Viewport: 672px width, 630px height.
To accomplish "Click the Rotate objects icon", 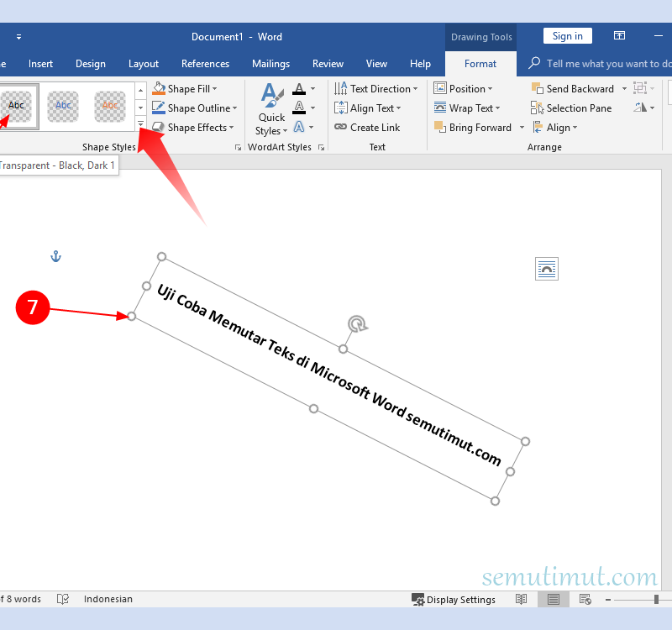I will pyautogui.click(x=640, y=108).
